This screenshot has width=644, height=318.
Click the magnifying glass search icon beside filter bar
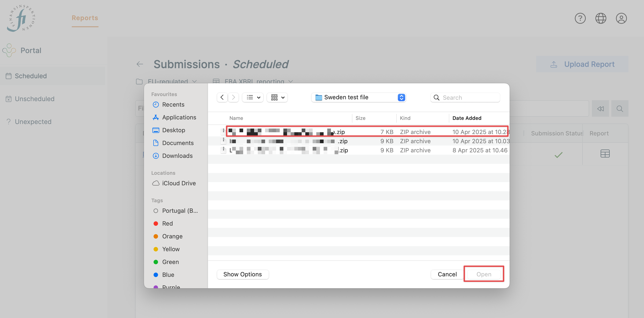pos(620,108)
